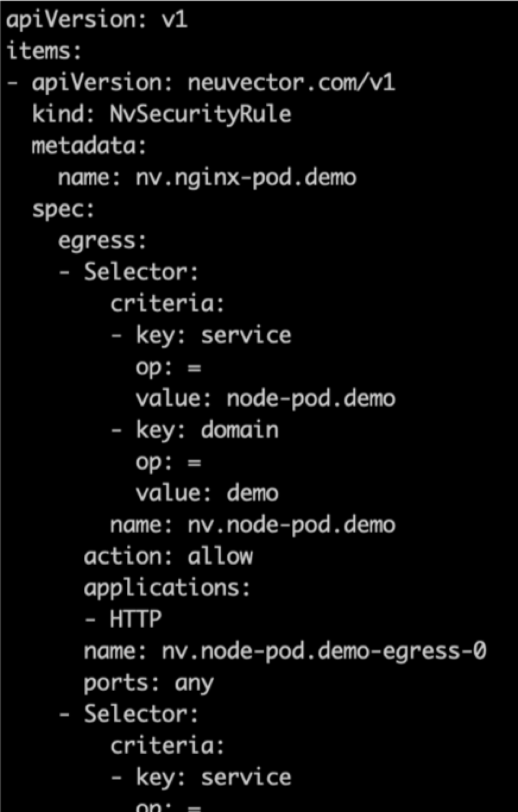Click the "neuvector.com/v1" apiVersion value

[291, 82]
